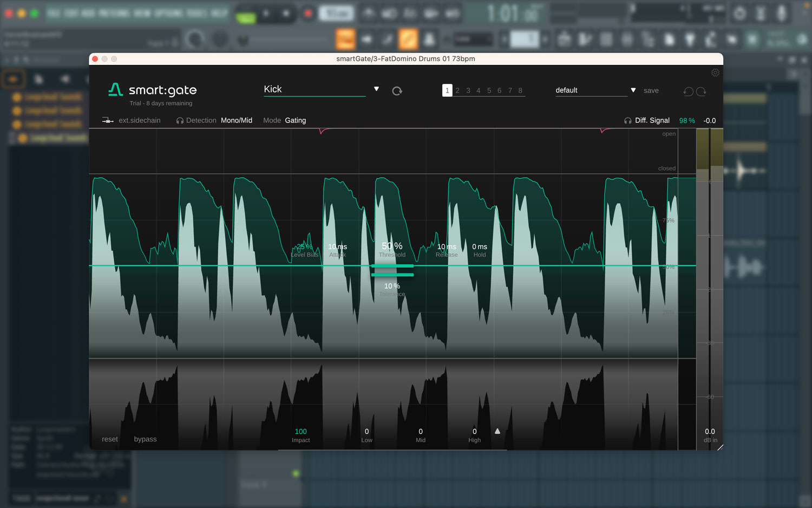
Task: Switch to state 6
Action: (x=499, y=90)
